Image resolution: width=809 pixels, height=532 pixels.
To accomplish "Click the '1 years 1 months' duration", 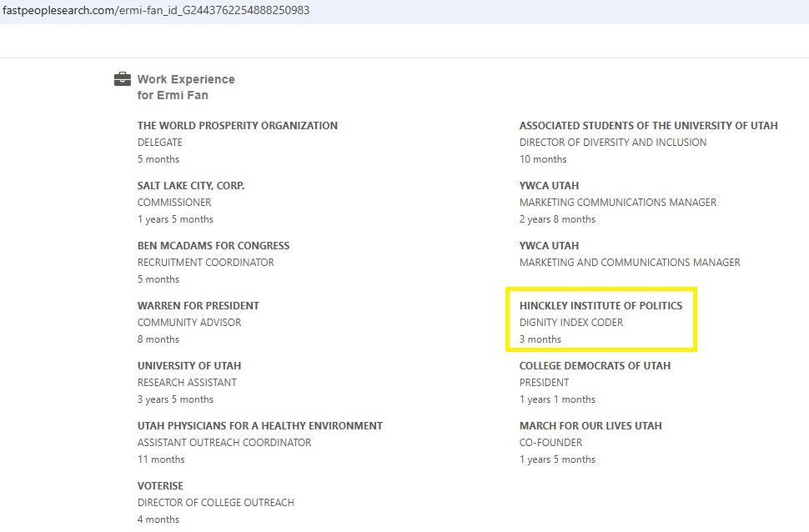I will point(557,399).
